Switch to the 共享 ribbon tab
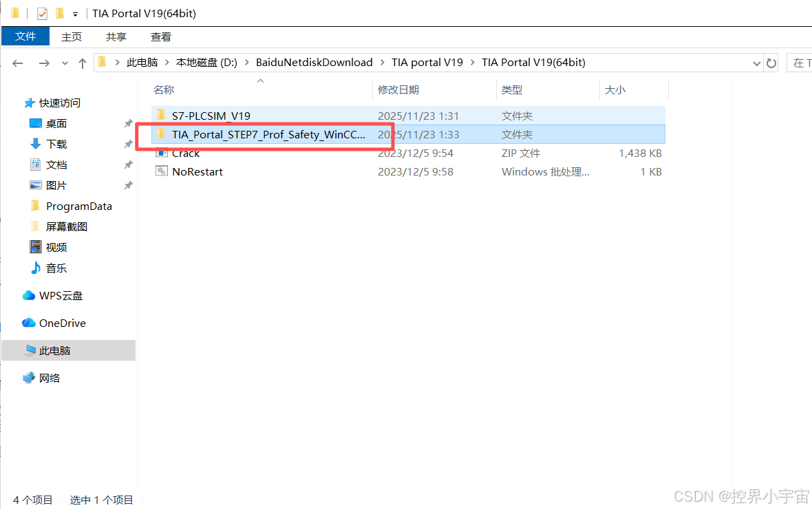Viewport: 812px width, 510px height. tap(116, 36)
